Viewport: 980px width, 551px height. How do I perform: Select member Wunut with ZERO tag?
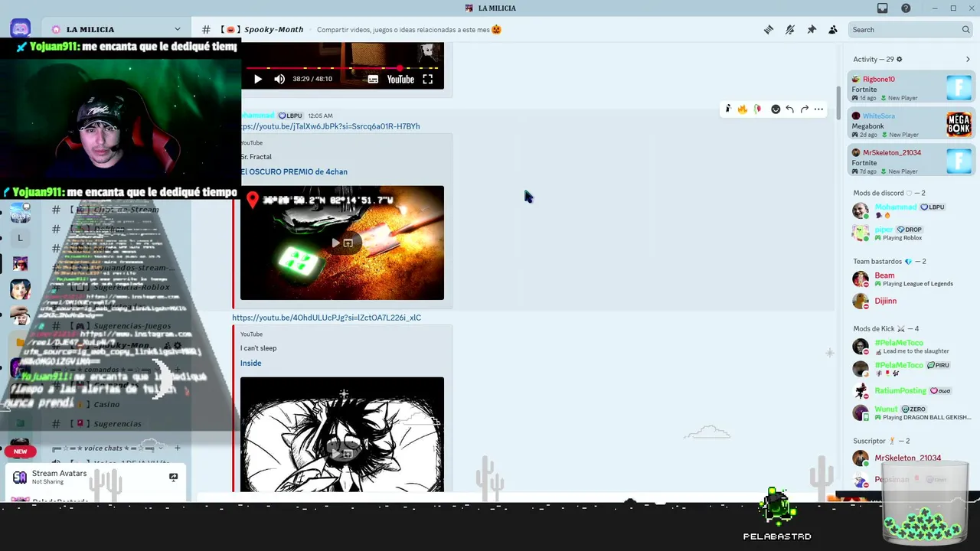(x=911, y=412)
